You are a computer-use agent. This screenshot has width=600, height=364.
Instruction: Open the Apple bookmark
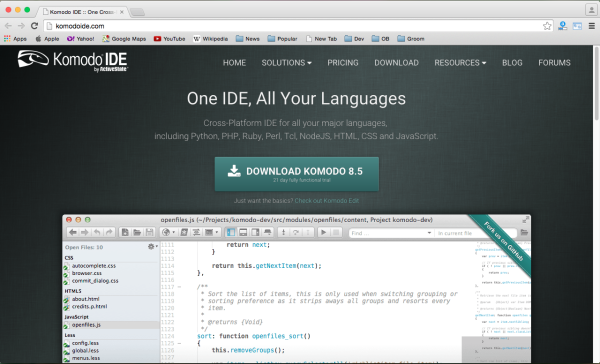coord(47,39)
